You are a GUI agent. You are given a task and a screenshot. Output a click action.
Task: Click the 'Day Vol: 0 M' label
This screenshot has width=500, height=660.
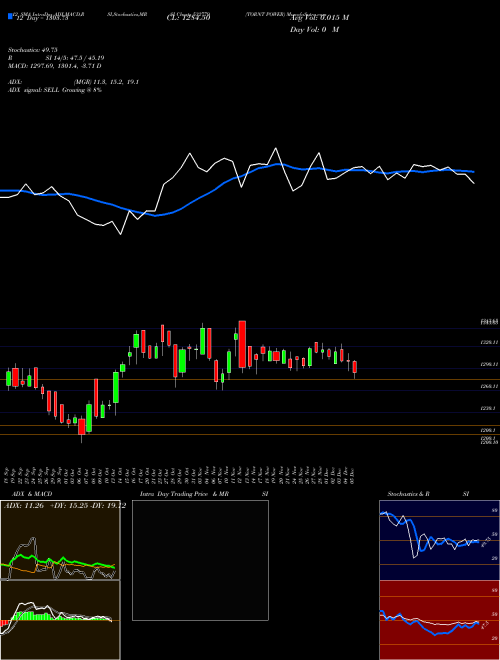tap(314, 29)
